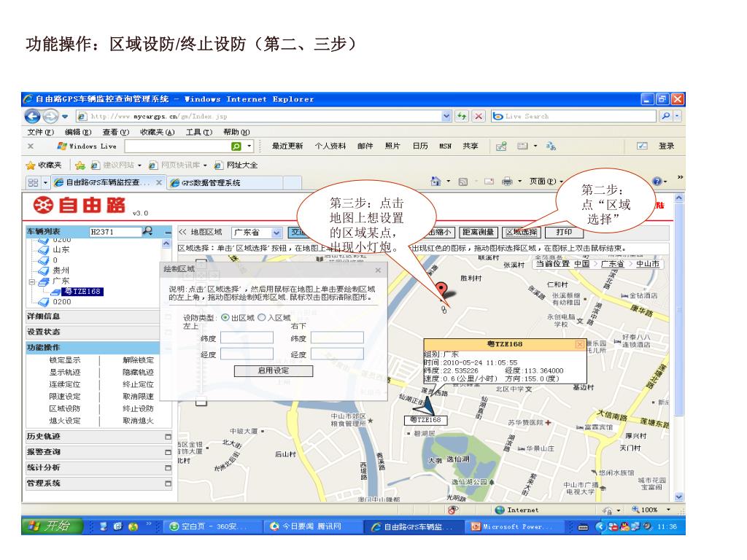Expand the 报警查询 panel

tap(168, 452)
